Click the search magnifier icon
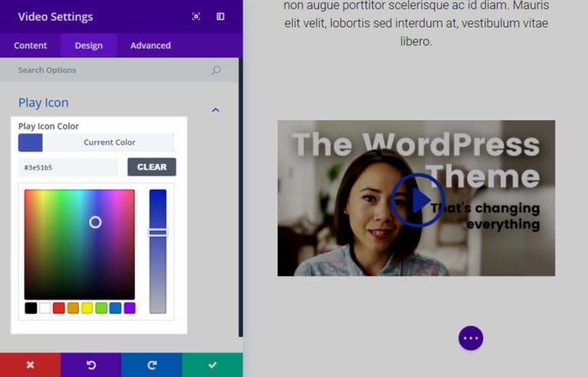Screen dimensions: 588x377 pyautogui.click(x=216, y=70)
